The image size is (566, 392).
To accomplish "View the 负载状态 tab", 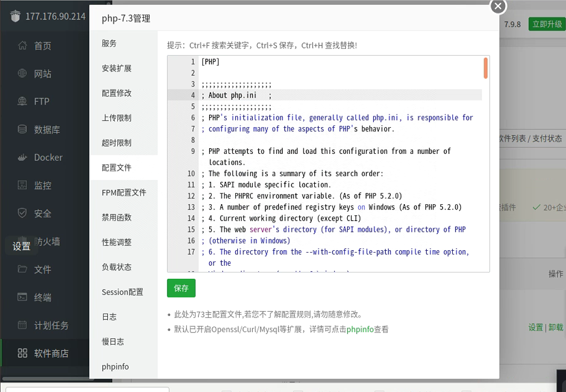I will [123, 267].
